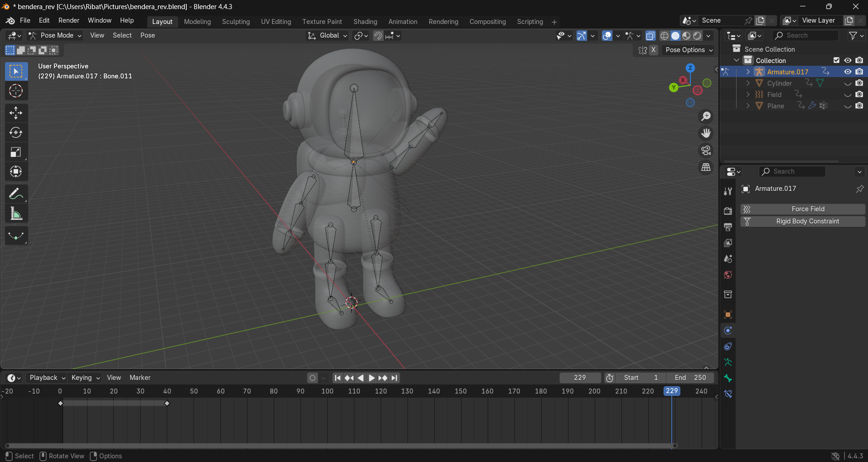Open the Tool properties tab
The height and width of the screenshot is (462, 868).
tap(728, 191)
